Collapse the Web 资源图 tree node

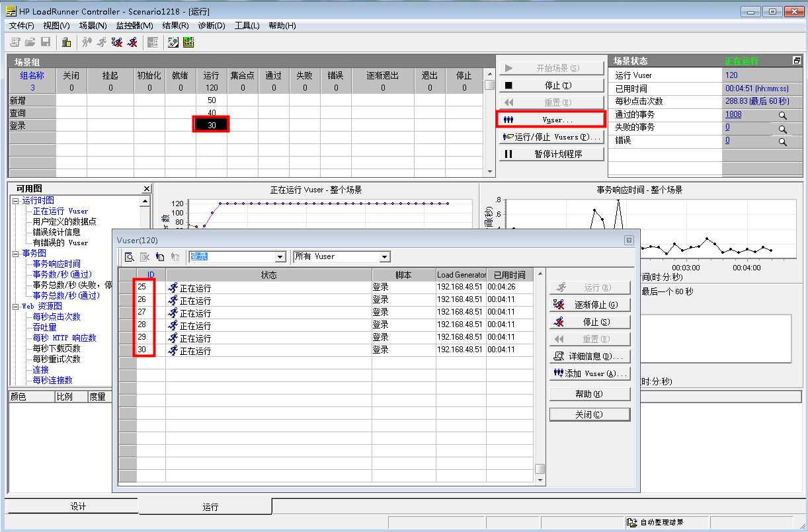click(15, 306)
